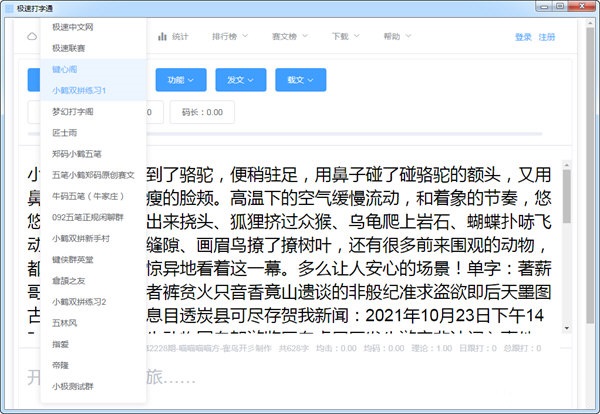Click the 总跟打：0 status text

(523, 348)
